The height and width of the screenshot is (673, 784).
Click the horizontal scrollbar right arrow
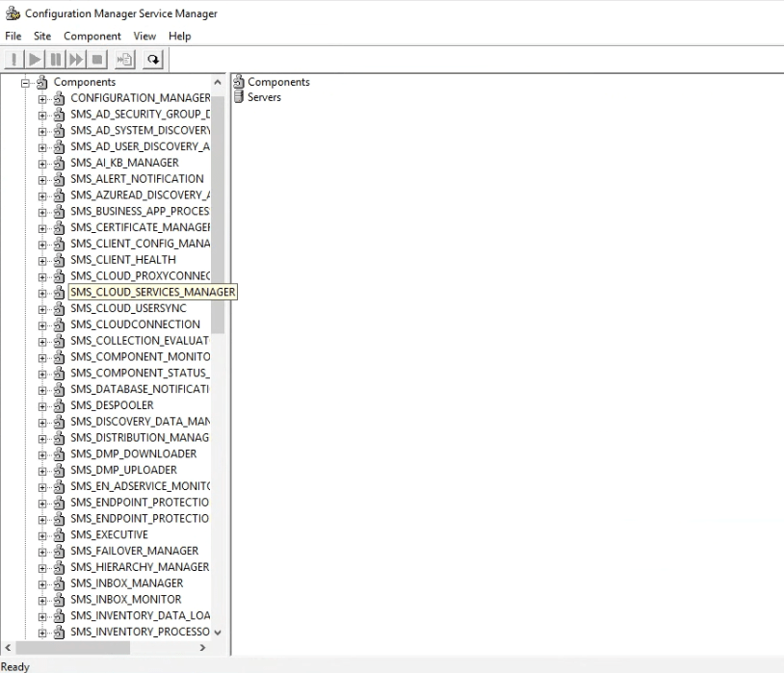pyautogui.click(x=202, y=648)
